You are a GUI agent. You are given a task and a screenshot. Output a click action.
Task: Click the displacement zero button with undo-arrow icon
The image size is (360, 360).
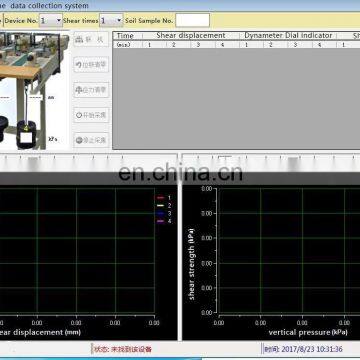click(91, 65)
